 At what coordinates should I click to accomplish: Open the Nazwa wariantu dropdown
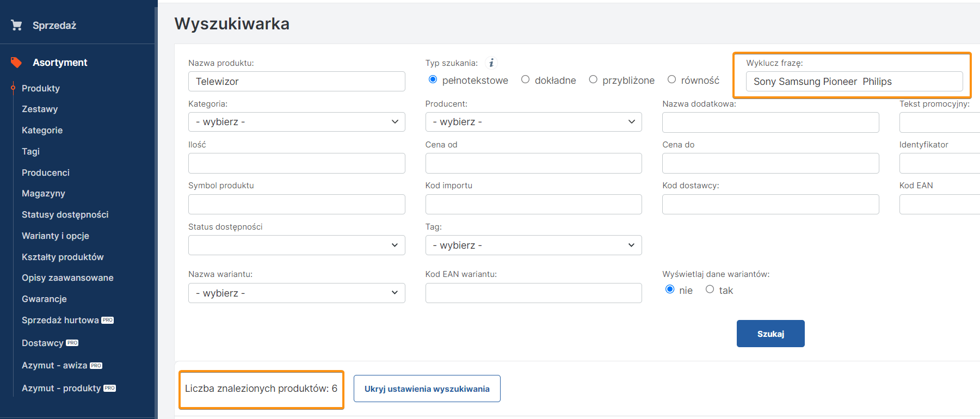(x=297, y=293)
